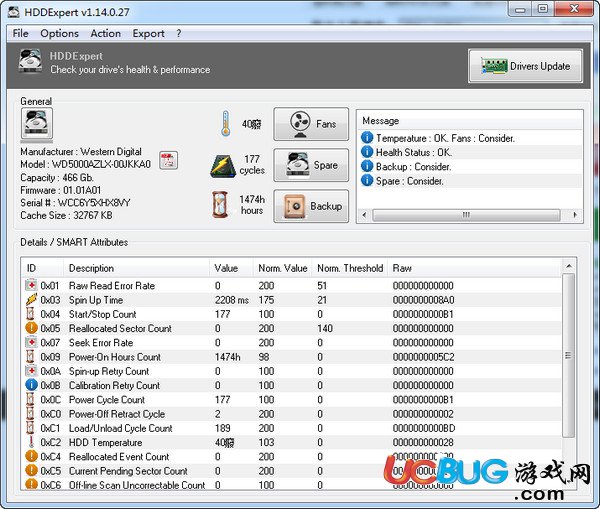Sort by the Description column header
The height and width of the screenshot is (509, 600).
point(136,268)
